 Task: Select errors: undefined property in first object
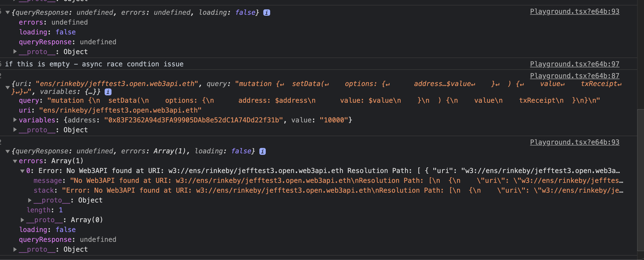tap(53, 22)
